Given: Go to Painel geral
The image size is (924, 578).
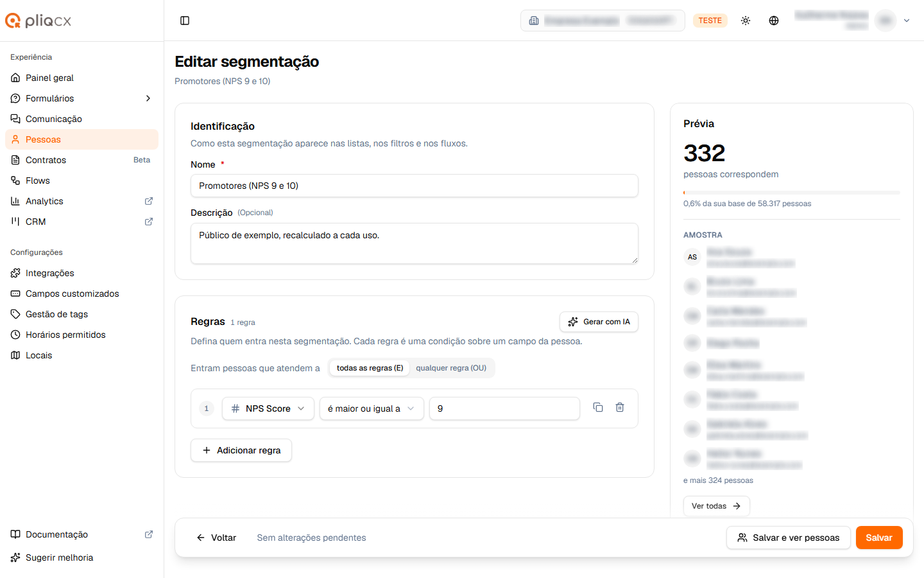Looking at the screenshot, I should tap(81, 78).
